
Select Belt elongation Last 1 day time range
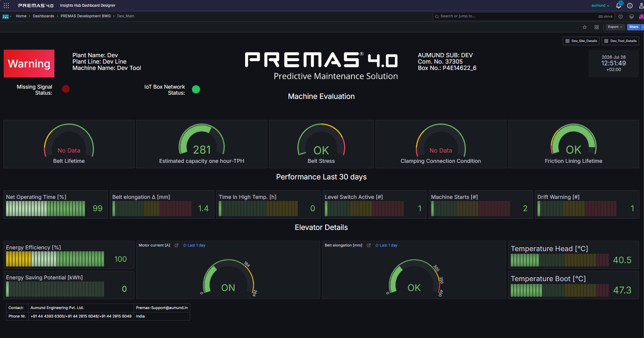point(386,245)
